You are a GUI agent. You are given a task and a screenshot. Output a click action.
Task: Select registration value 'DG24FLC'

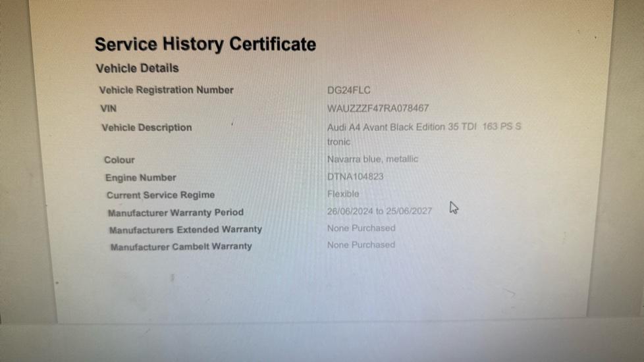click(x=349, y=90)
